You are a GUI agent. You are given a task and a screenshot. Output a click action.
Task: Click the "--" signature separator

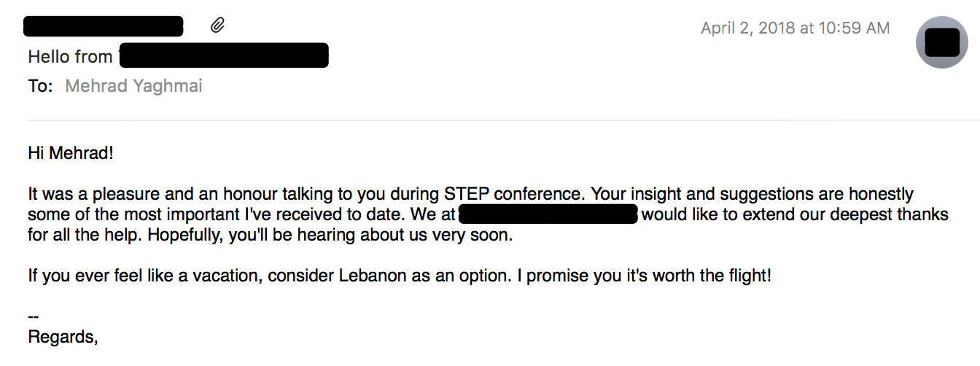pos(33,317)
